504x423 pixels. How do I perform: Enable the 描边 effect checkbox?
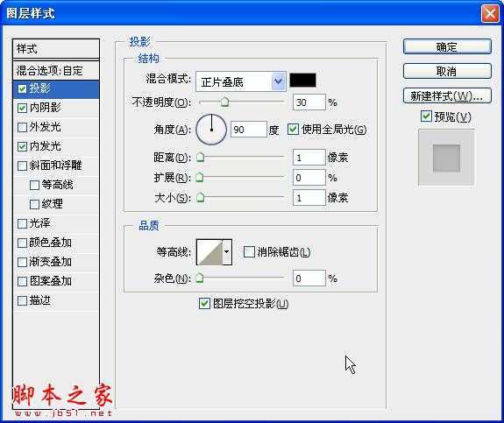(x=22, y=300)
